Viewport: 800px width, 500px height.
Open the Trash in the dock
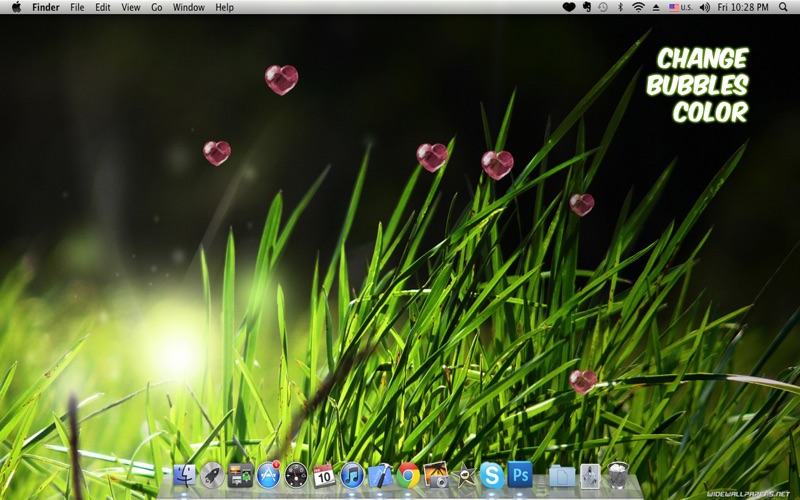click(619, 475)
